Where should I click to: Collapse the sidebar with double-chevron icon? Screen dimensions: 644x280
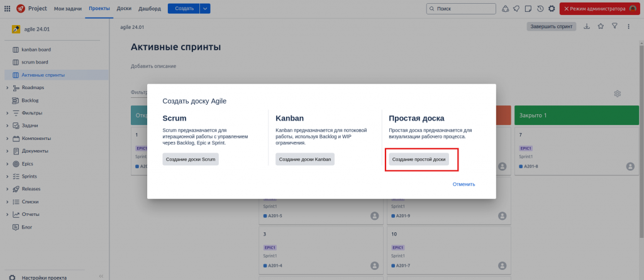click(101, 276)
